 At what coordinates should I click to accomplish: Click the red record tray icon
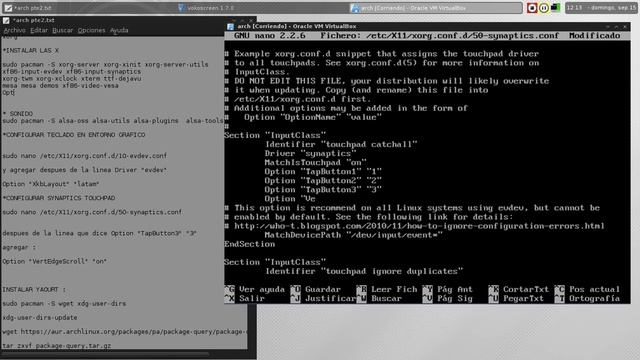tap(531, 8)
